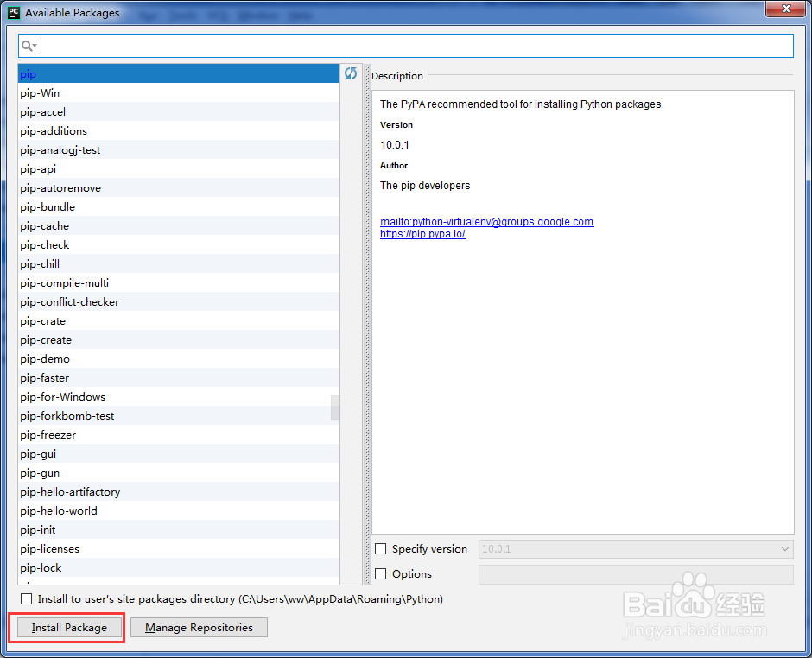The height and width of the screenshot is (658, 812).
Task: Click the reload package list icon
Action: pyautogui.click(x=351, y=73)
